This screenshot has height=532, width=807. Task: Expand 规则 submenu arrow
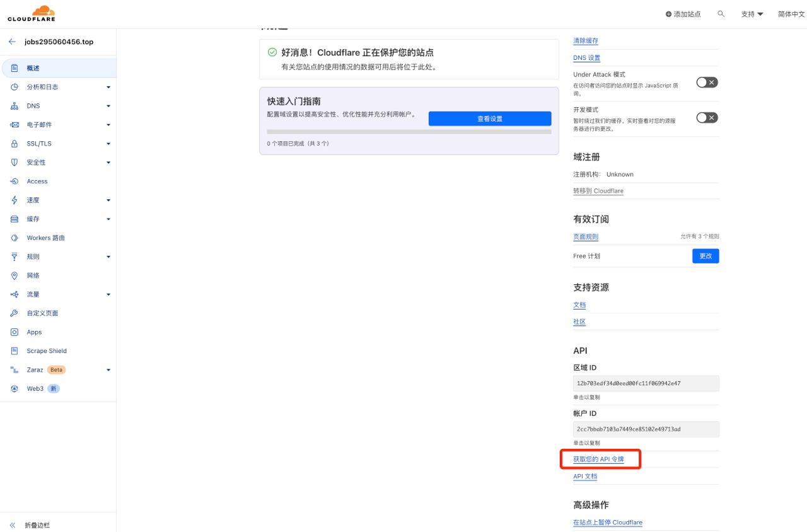pyautogui.click(x=108, y=257)
